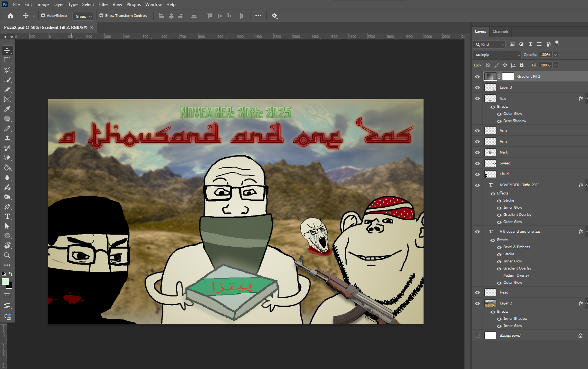Filter layers by type layers icon
588x369 pixels.
(x=530, y=44)
